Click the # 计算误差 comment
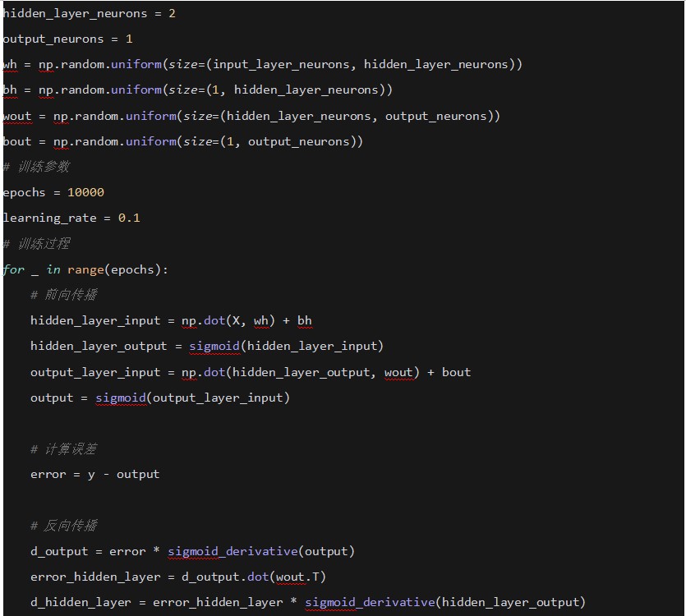Screen dimensions: 686x616 click(64, 448)
